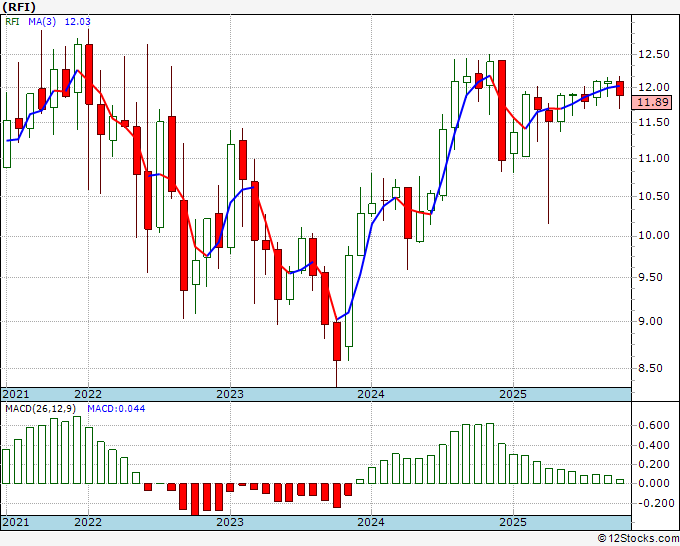Click the 12.50 price axis label
The height and width of the screenshot is (546, 680).
pyautogui.click(x=654, y=54)
